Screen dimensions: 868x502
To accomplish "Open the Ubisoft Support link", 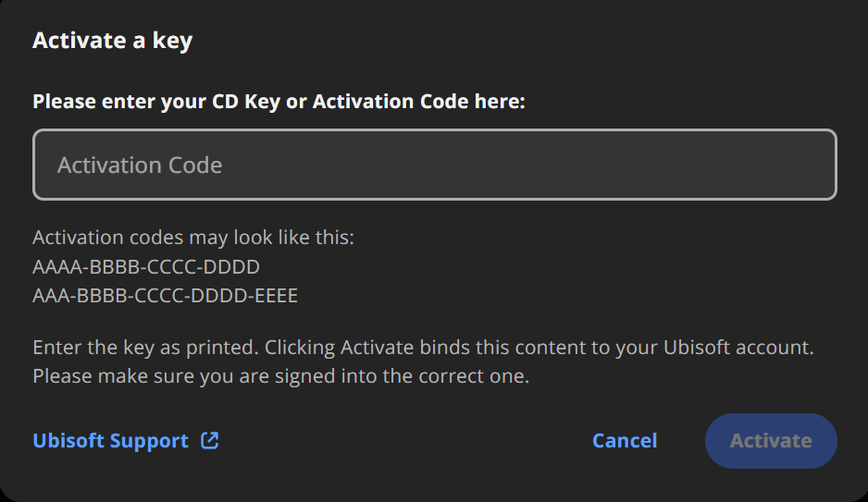I will 111,441.
